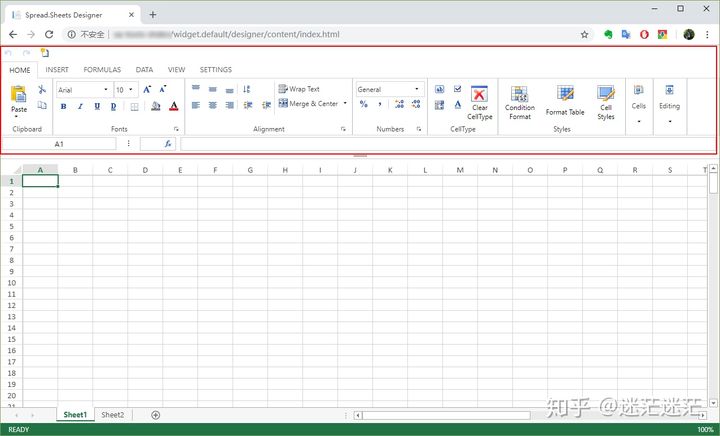
Task: Align cell content to the bottom
Action: (x=230, y=90)
